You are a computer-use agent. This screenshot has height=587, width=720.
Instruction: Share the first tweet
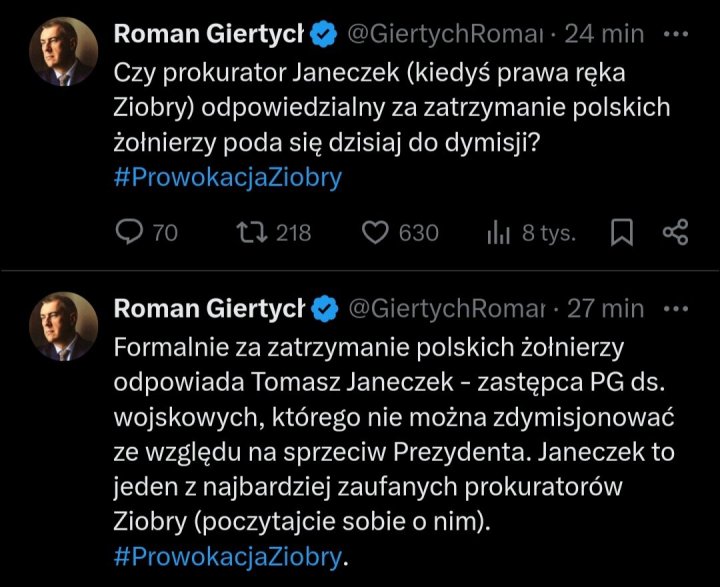point(676,233)
